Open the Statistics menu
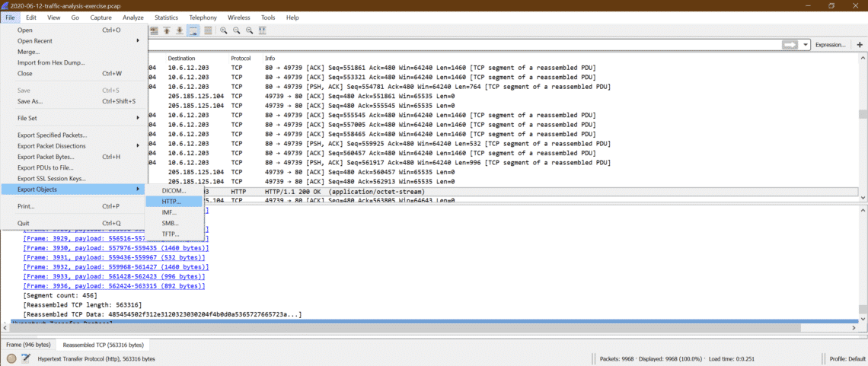Viewport: 868px width, 366px height. 167,18
